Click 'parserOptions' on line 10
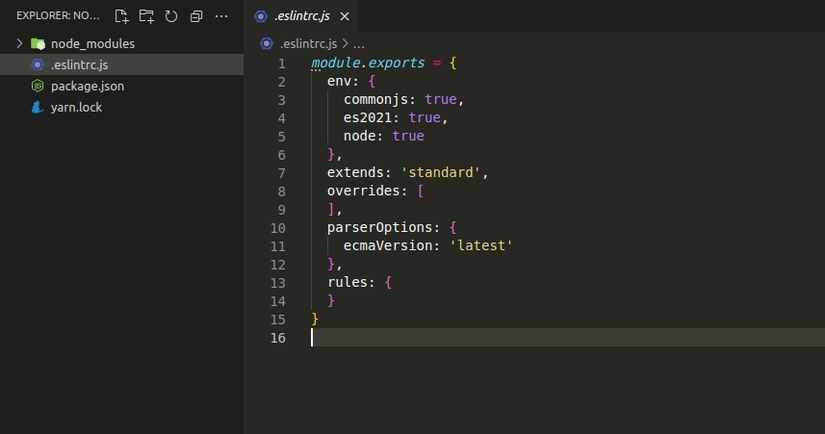This screenshot has height=434, width=825. [x=380, y=227]
